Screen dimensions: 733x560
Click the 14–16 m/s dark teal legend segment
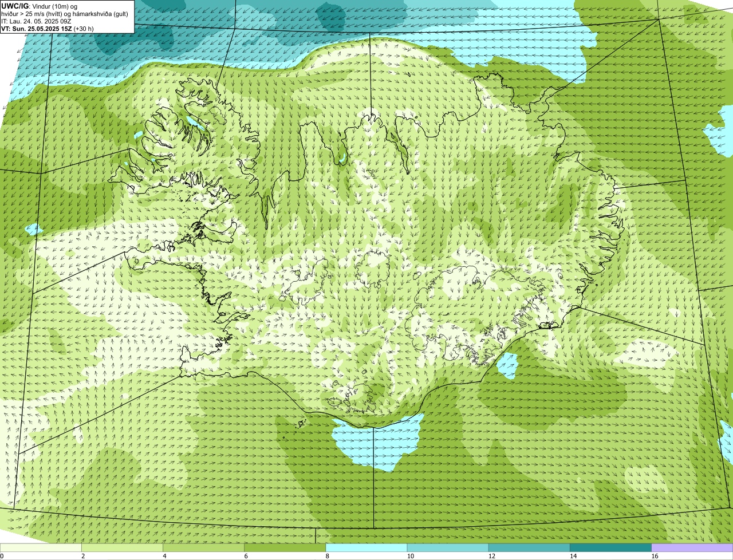pos(610,547)
